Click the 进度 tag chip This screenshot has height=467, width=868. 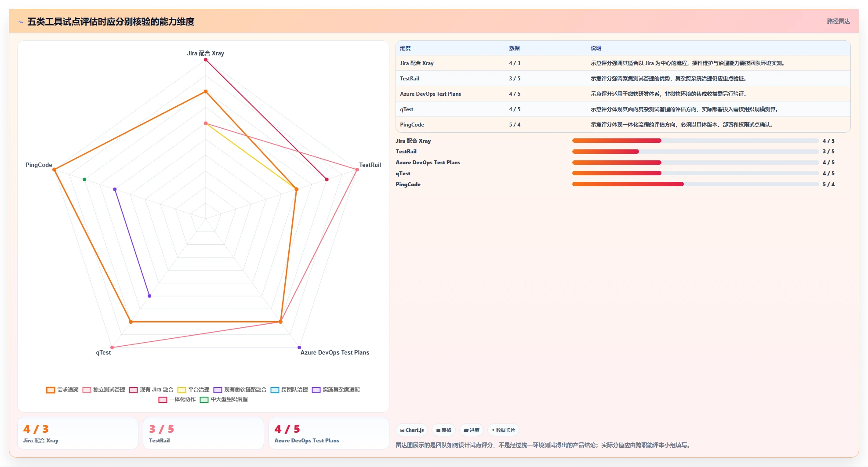(472, 430)
